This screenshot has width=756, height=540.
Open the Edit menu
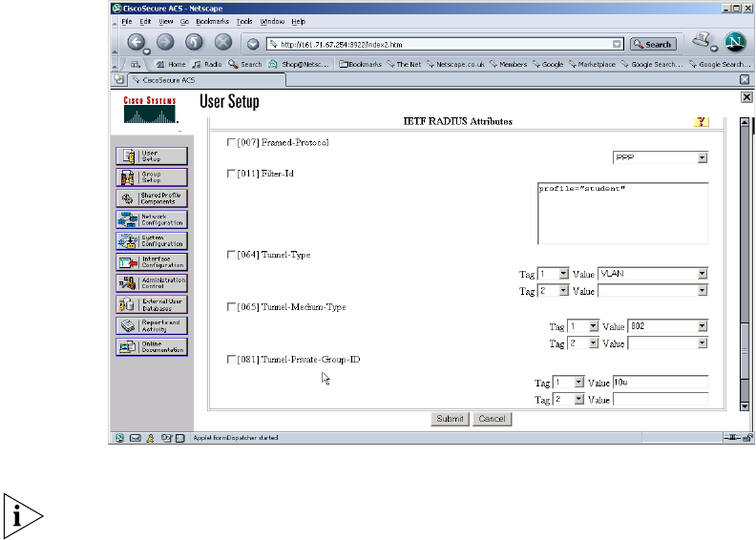coord(145,22)
